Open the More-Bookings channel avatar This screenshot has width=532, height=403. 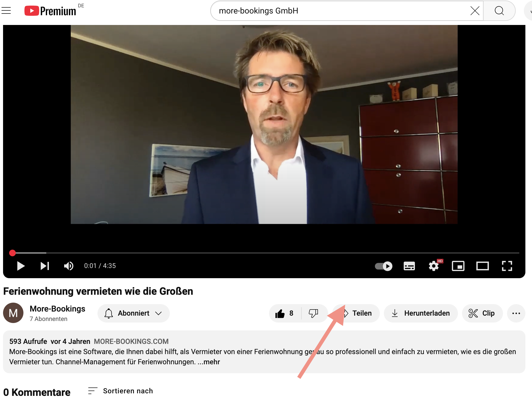coord(13,313)
